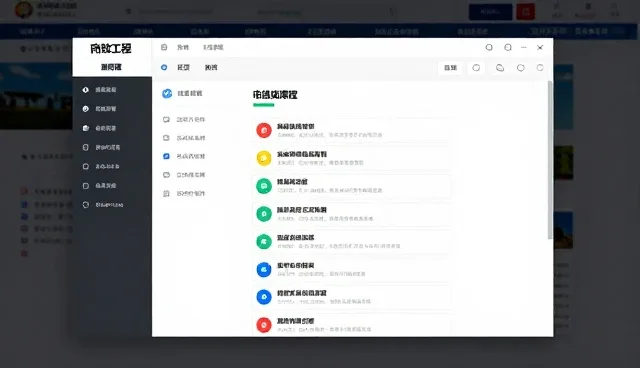Click the red button in the background page header
640x368 pixels.
[x=525, y=12]
